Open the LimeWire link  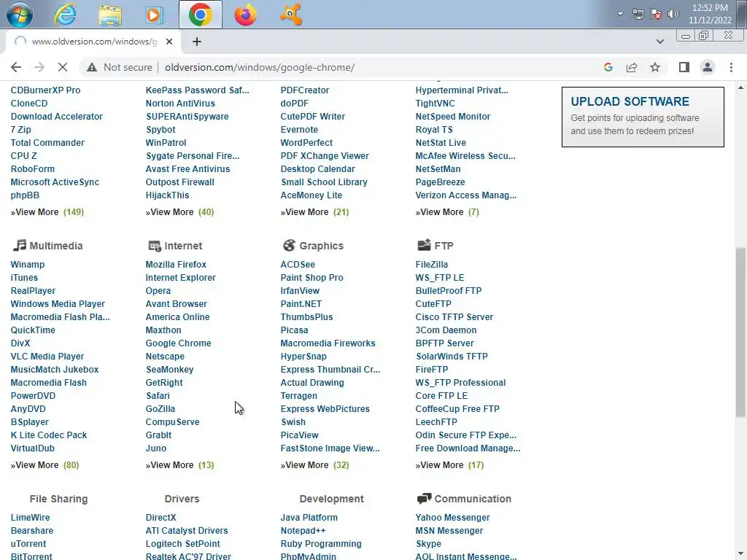(30, 518)
